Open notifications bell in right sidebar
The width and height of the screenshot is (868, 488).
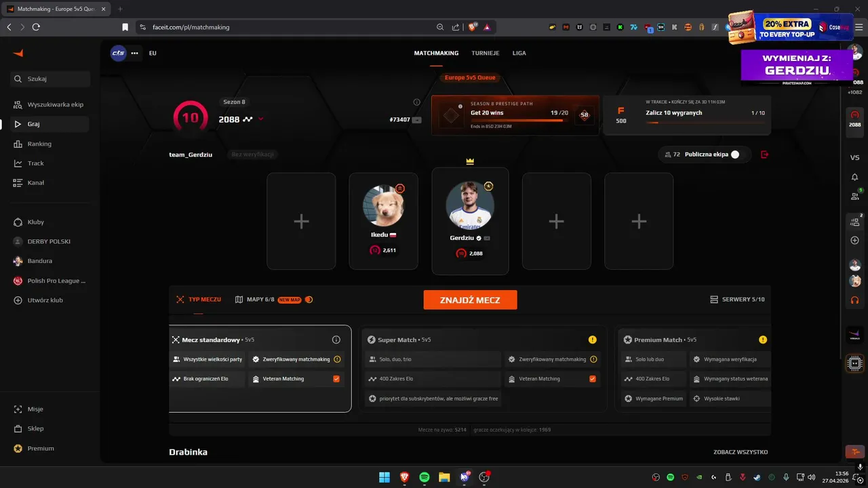854,177
